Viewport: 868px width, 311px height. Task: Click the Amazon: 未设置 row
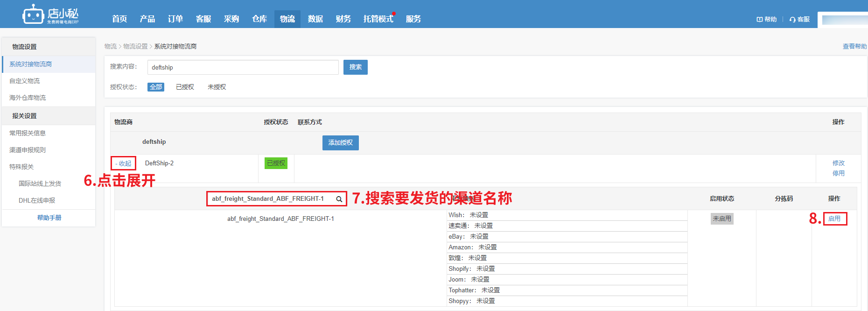[567, 247]
